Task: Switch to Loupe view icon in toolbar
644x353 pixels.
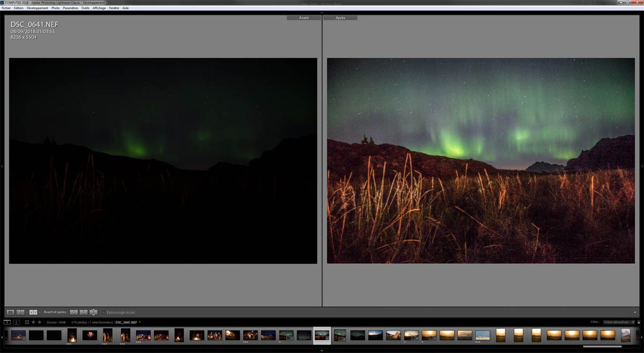Action: [x=10, y=312]
